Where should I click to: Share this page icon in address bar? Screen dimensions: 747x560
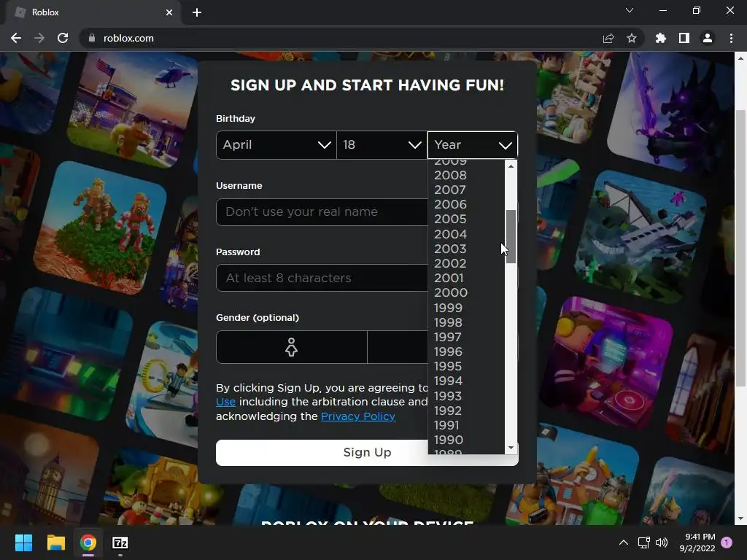tap(608, 38)
